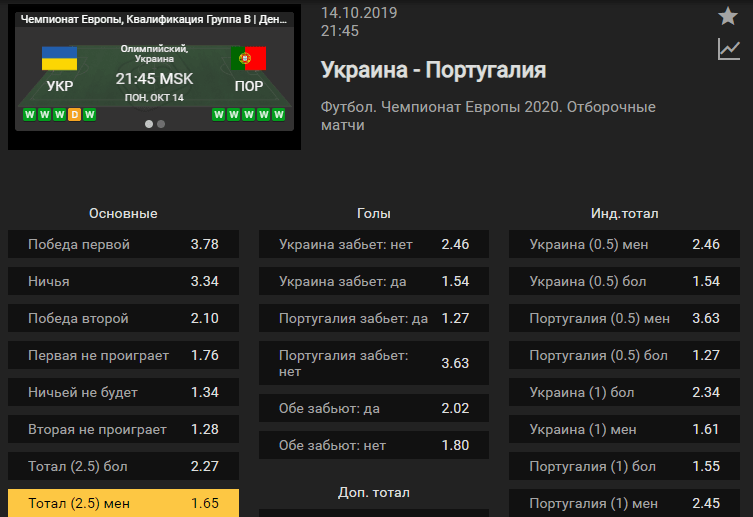Open the Инд.тотал section header
The height and width of the screenshot is (517, 753).
[x=624, y=213]
